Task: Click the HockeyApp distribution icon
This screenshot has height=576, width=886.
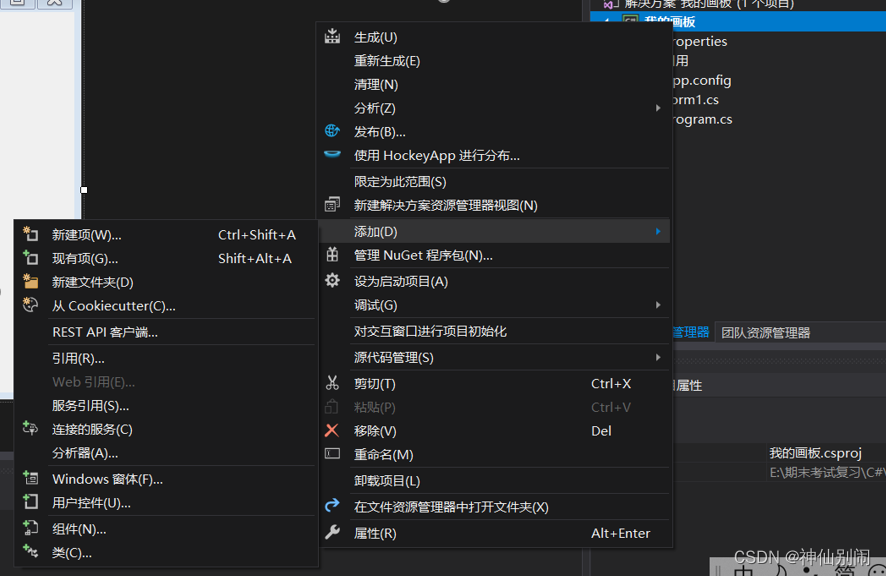Action: [x=332, y=154]
